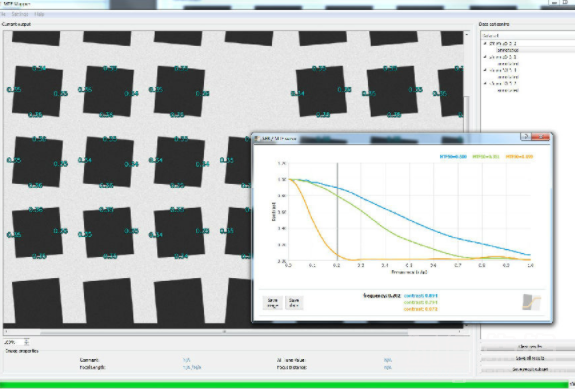575x389 pixels.
Task: Select the highlighted annotated item under the first dataset
Action: [508, 50]
